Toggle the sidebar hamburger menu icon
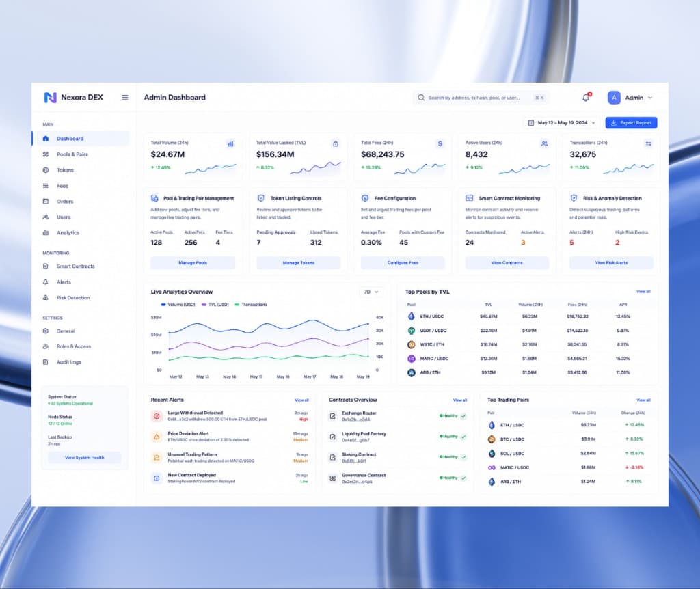This screenshot has width=700, height=589. tap(125, 97)
